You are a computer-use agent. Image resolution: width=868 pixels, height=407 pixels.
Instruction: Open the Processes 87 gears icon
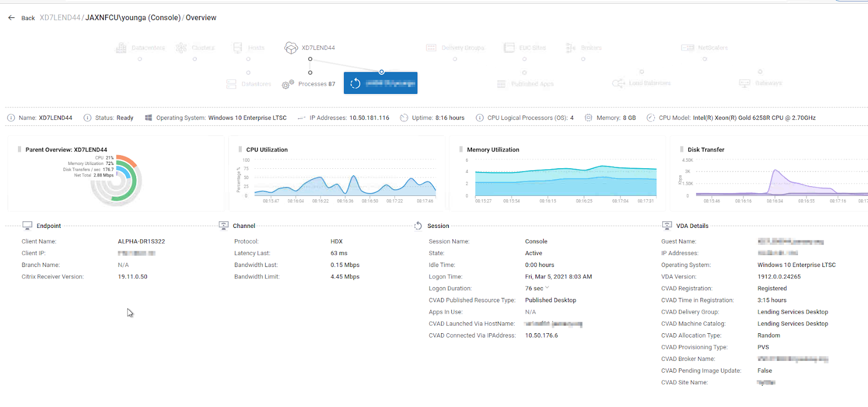point(288,84)
